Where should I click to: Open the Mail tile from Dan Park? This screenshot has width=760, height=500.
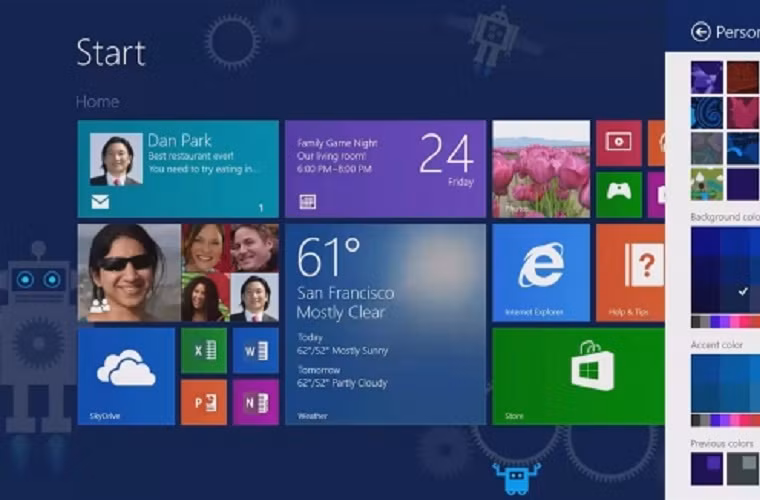point(178,169)
